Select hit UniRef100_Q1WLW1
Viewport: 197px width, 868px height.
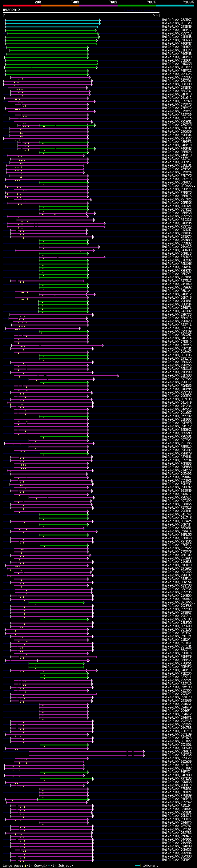177,165
